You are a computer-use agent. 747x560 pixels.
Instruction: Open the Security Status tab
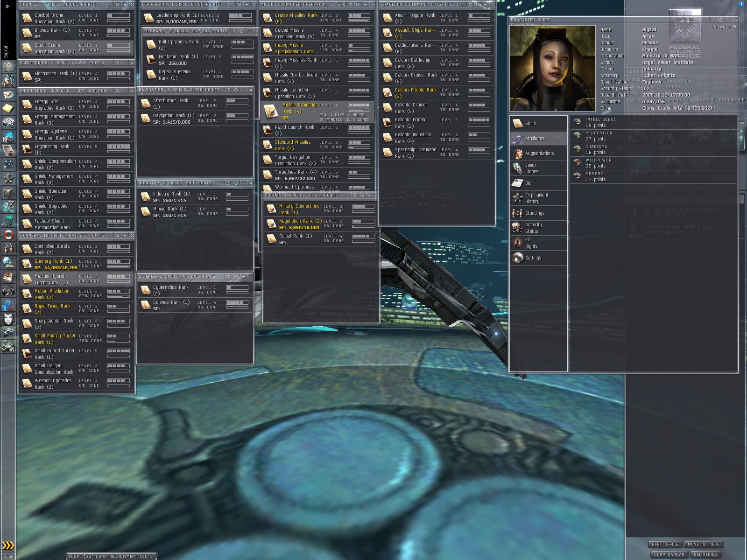point(538,228)
